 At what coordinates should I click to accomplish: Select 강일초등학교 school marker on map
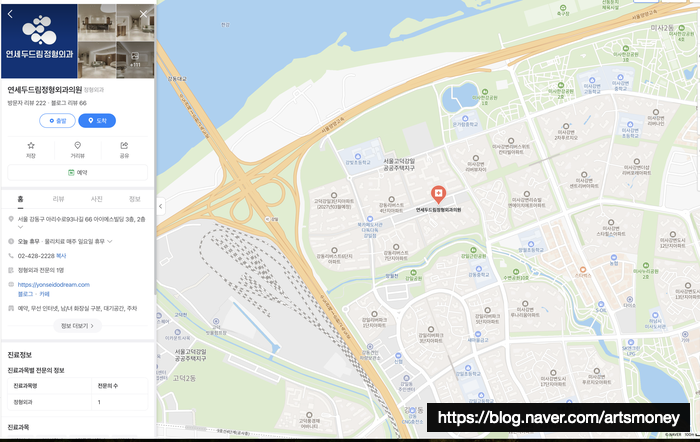click(467, 368)
